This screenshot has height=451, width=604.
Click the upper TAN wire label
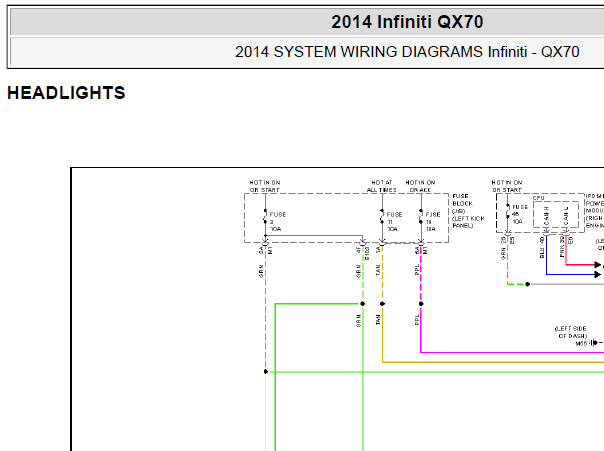tap(378, 270)
